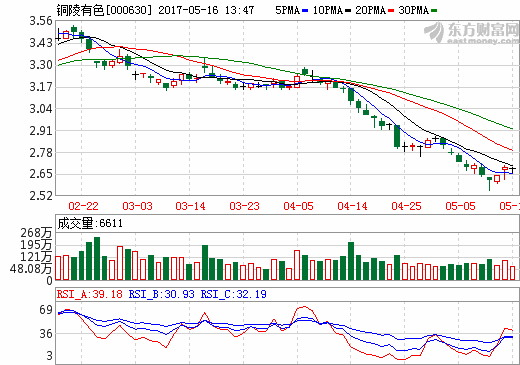Click the 2.91 price axis label
The width and height of the screenshot is (520, 365).
[x=41, y=131]
